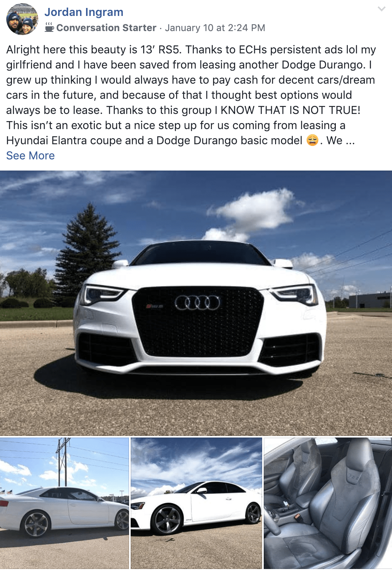The image size is (392, 573).
Task: Open the large front-view white Audi photo
Action: pos(196,303)
